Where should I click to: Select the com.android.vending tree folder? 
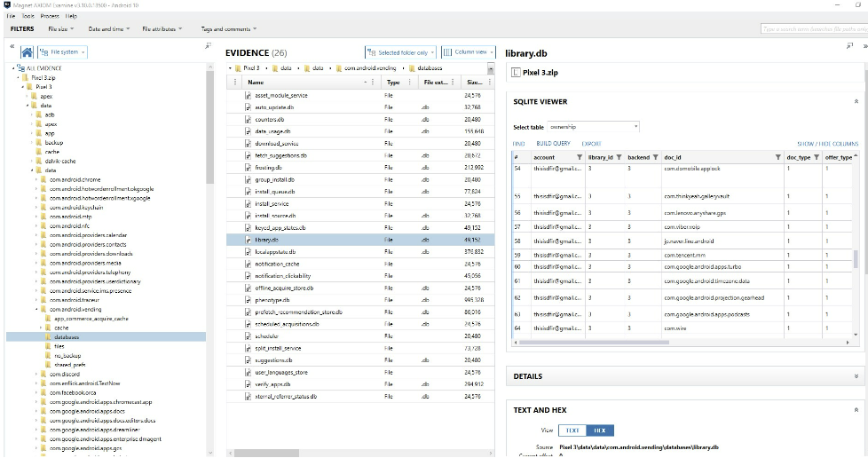75,310
